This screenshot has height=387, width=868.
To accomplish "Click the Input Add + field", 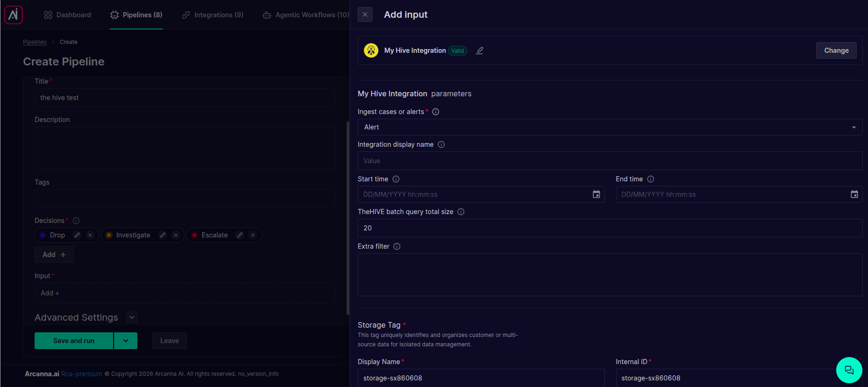I will point(185,293).
